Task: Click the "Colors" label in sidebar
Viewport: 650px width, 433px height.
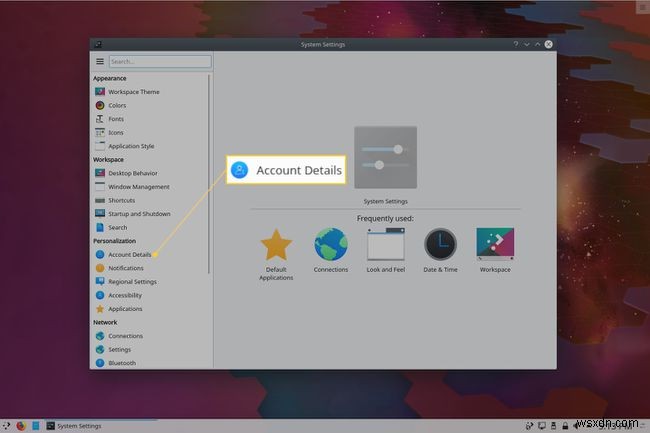Action: pyautogui.click(x=117, y=106)
